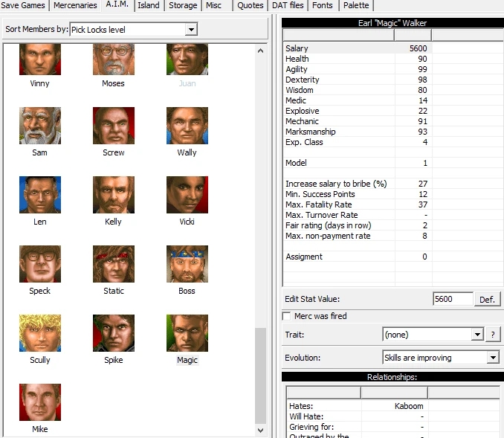Select Mike's portrait in the last row
Viewport: 504px width, 438px height.
(x=40, y=402)
